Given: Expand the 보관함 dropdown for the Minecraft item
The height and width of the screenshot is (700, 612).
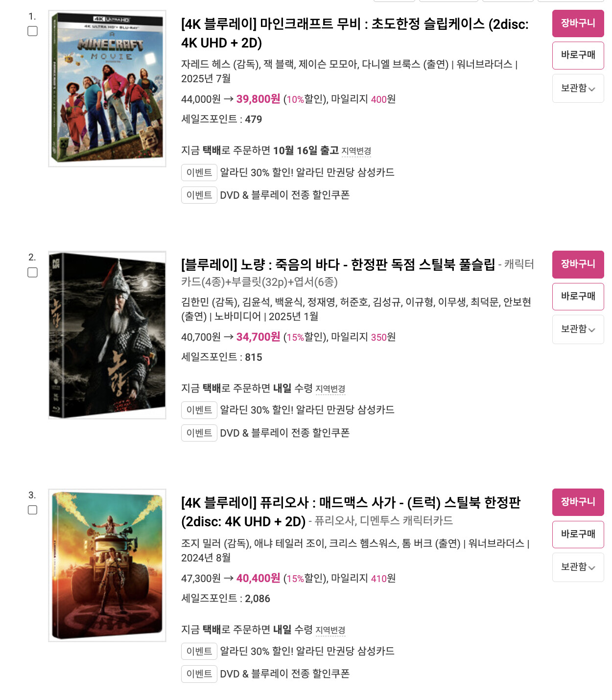Looking at the screenshot, I should coord(578,89).
